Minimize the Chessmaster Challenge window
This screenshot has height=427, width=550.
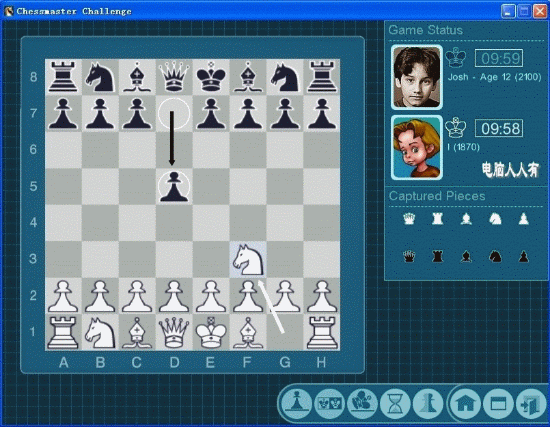[x=508, y=11]
